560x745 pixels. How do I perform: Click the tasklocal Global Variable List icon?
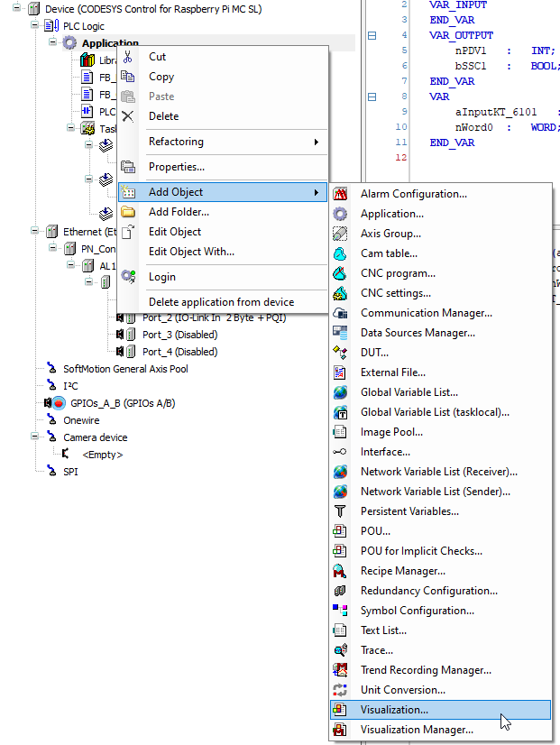340,412
